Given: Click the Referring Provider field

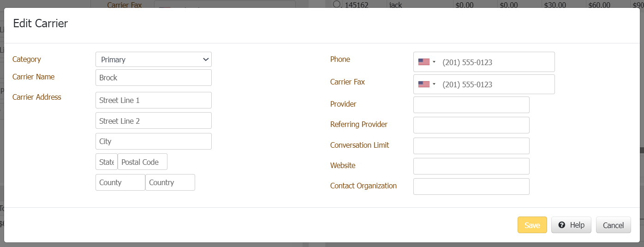Looking at the screenshot, I should (x=471, y=125).
